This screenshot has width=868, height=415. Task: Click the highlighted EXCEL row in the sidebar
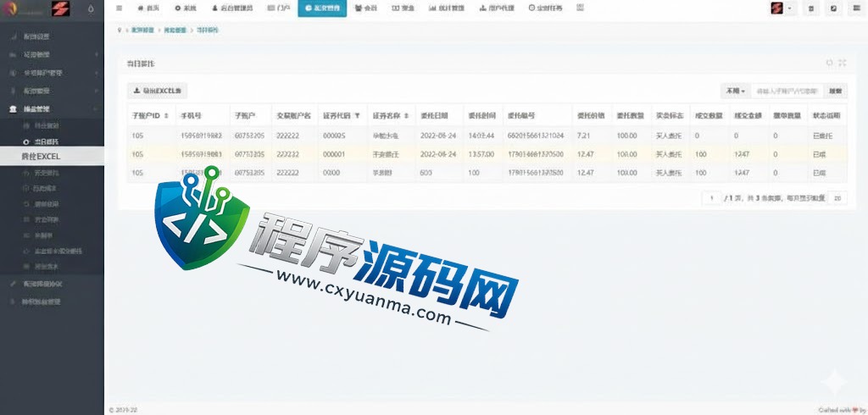(52, 156)
